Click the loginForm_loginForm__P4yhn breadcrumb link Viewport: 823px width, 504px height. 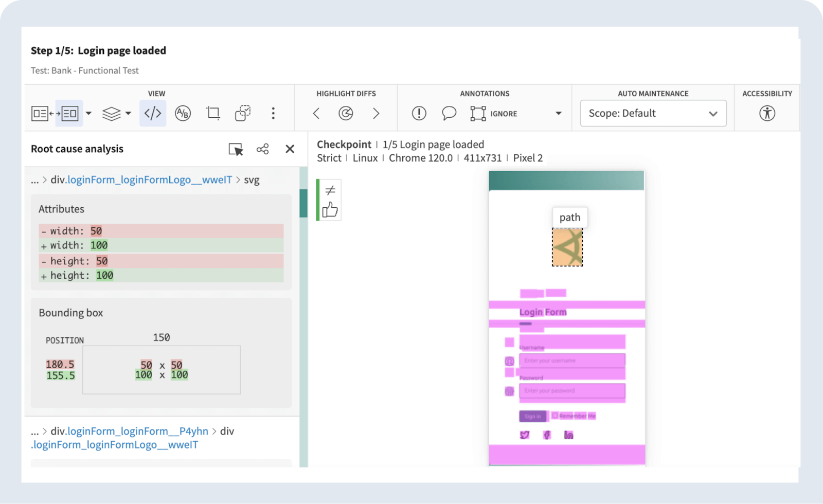pyautogui.click(x=138, y=431)
